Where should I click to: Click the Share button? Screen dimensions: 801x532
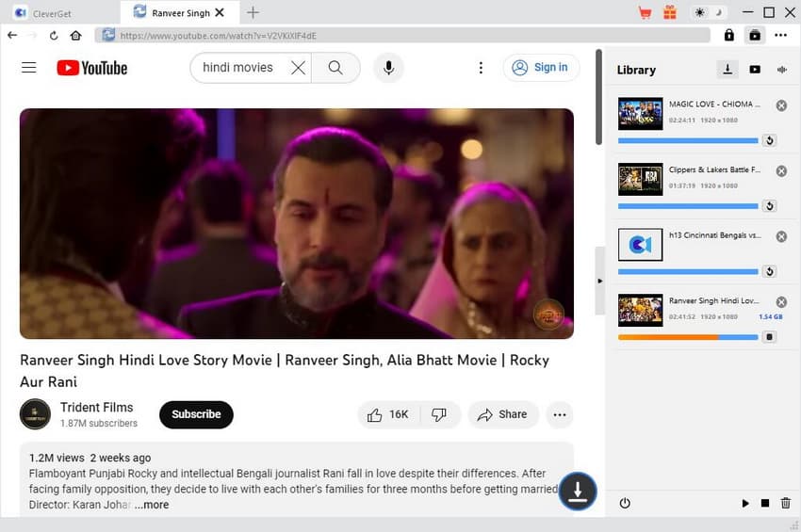(x=502, y=414)
